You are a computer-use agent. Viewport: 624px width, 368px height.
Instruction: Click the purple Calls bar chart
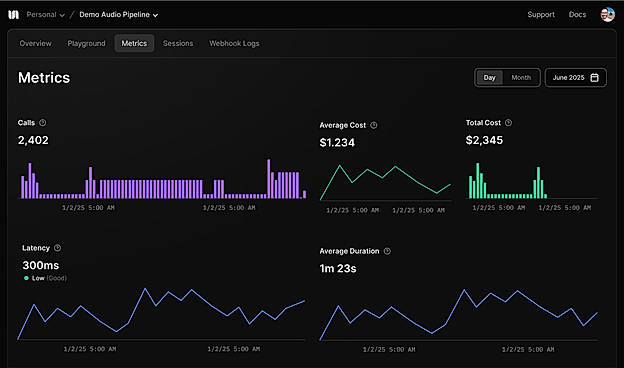tap(163, 179)
